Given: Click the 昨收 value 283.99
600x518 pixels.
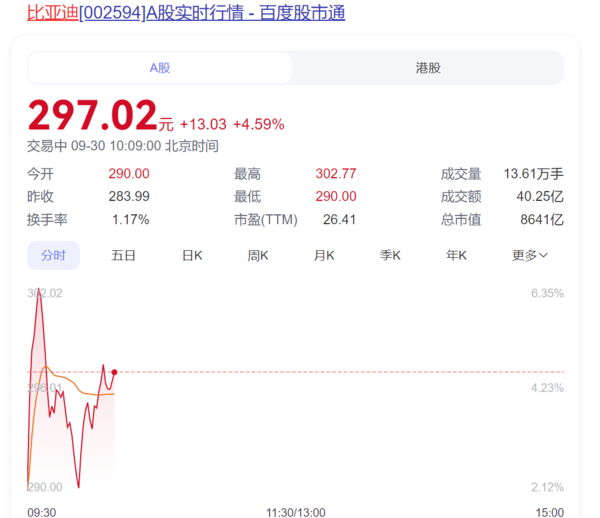Looking at the screenshot, I should [129, 196].
